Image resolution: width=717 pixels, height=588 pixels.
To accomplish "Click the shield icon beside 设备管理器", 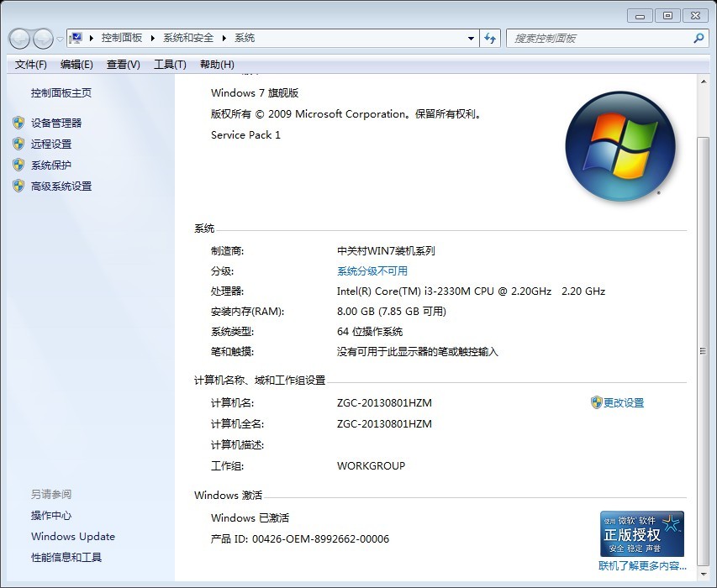I will coord(18,123).
